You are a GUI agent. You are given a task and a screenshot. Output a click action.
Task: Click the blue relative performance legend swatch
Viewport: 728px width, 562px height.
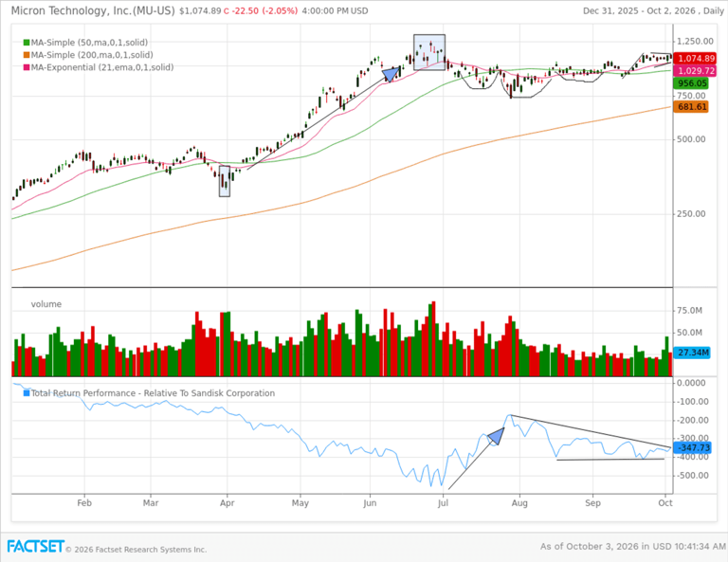click(27, 393)
